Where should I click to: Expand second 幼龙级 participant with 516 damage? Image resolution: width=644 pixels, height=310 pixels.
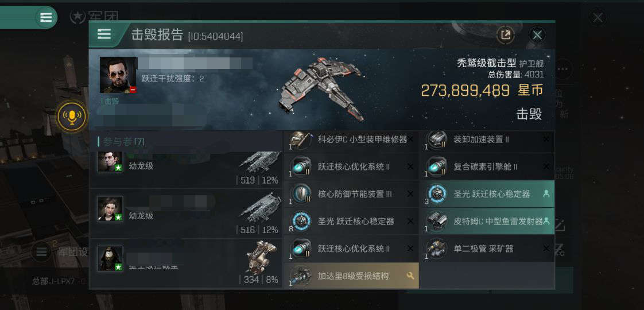tap(185, 214)
